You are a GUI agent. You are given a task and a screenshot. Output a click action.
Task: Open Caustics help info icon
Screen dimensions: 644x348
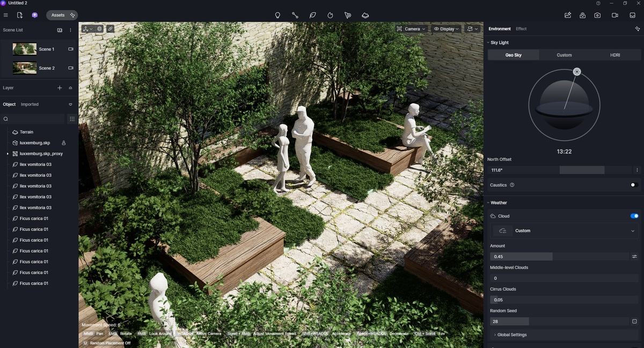pos(512,185)
